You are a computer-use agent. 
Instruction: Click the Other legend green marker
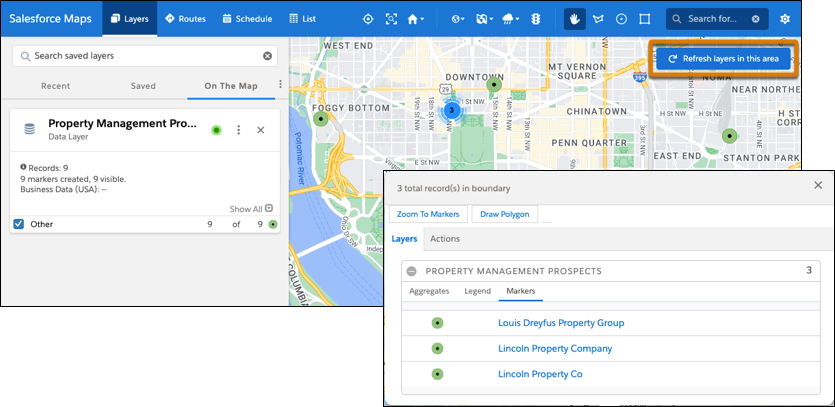[x=273, y=224]
